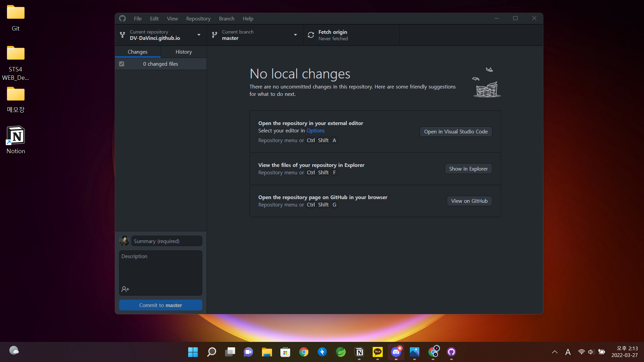Image resolution: width=644 pixels, height=362 pixels.
Task: Click the user avatar beside Summary field
Action: tap(124, 241)
